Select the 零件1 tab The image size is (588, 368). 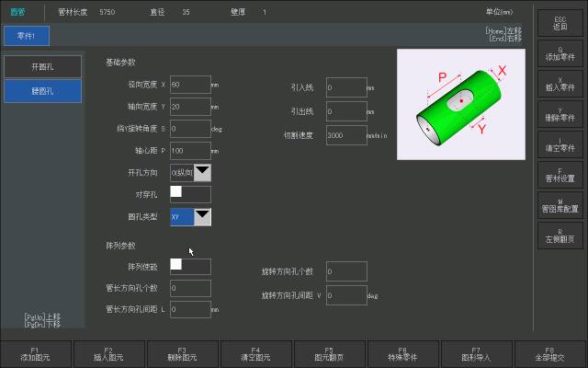pos(27,36)
